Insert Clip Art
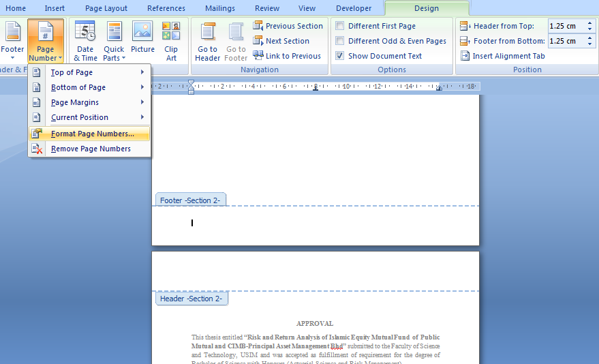599x364 pixels. [171, 41]
